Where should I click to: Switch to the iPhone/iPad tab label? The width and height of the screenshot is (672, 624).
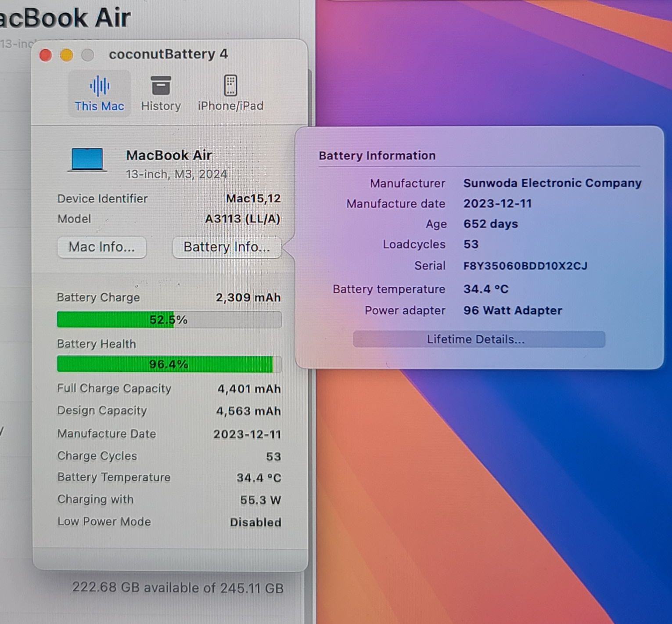(230, 106)
